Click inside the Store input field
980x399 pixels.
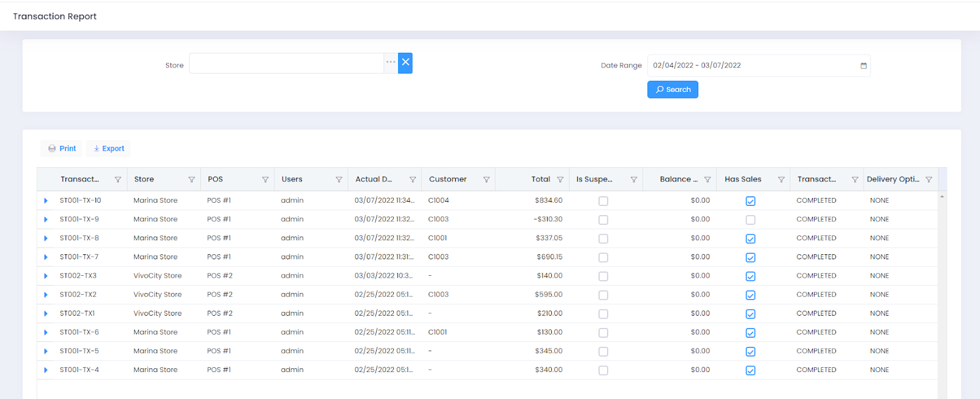[286, 63]
